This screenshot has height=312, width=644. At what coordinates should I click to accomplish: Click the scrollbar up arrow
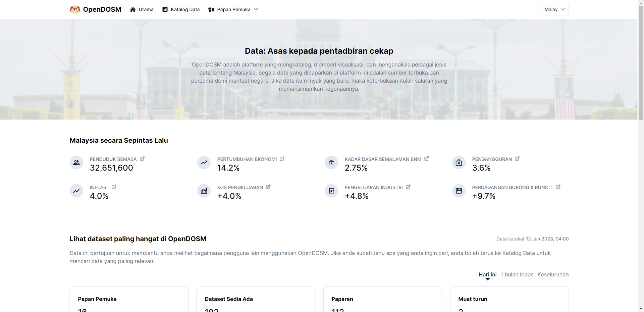pyautogui.click(x=641, y=3)
